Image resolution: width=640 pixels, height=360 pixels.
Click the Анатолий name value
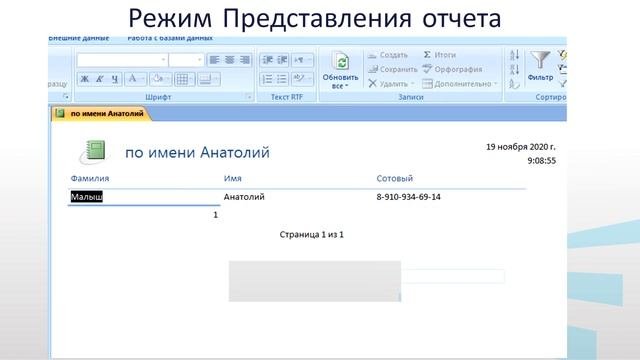point(244,197)
